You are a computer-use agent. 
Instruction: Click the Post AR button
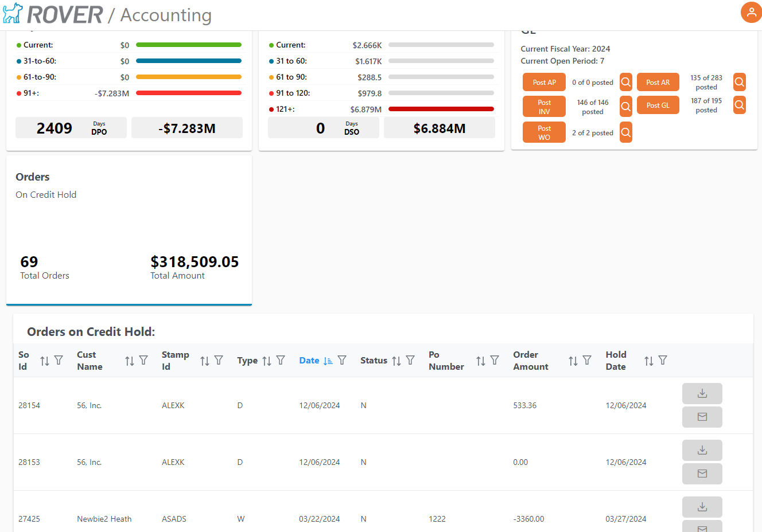pyautogui.click(x=658, y=82)
